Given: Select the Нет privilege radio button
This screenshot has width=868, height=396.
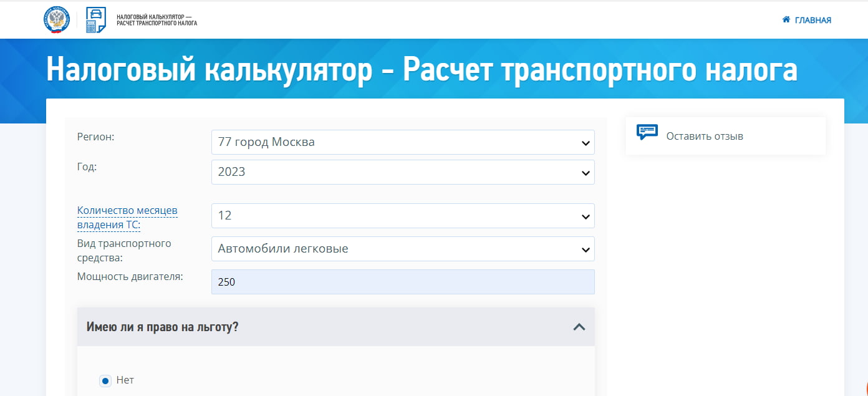Looking at the screenshot, I should 104,380.
